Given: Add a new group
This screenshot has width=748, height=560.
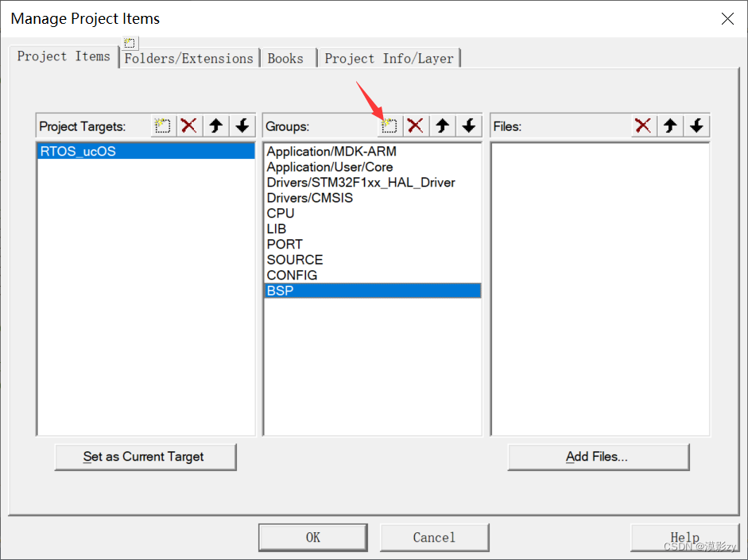Looking at the screenshot, I should point(390,126).
